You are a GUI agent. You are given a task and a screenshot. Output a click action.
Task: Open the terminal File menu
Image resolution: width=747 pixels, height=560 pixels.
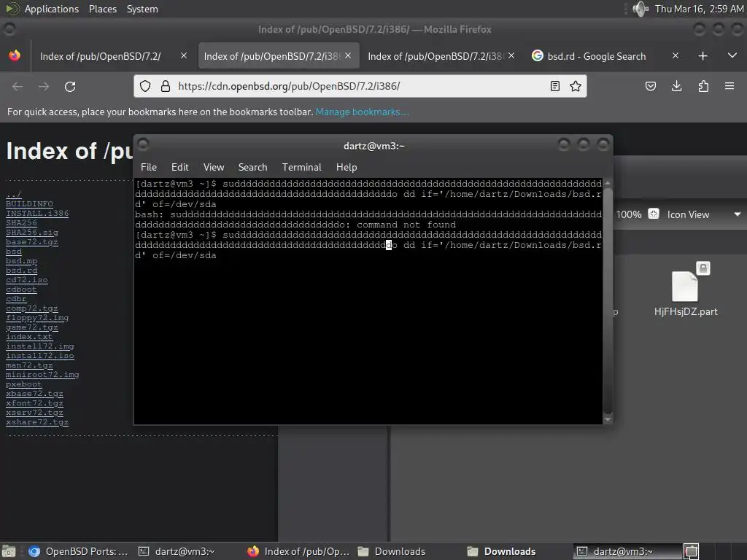149,167
